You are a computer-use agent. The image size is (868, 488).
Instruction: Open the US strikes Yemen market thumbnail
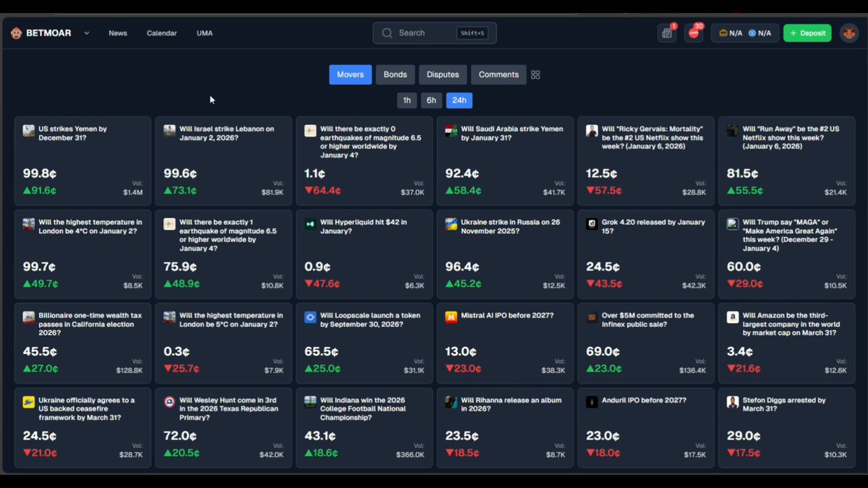28,131
